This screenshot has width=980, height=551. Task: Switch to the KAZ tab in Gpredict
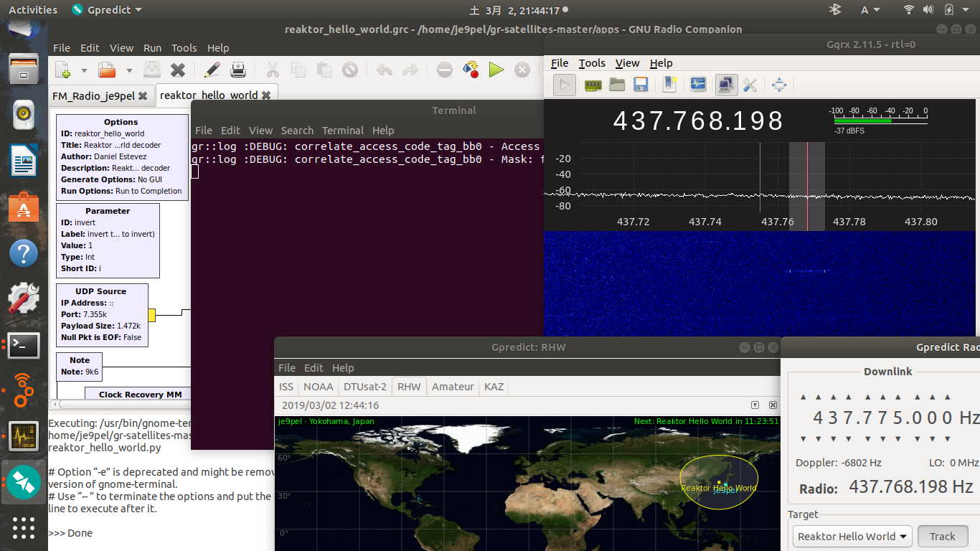[x=494, y=387]
